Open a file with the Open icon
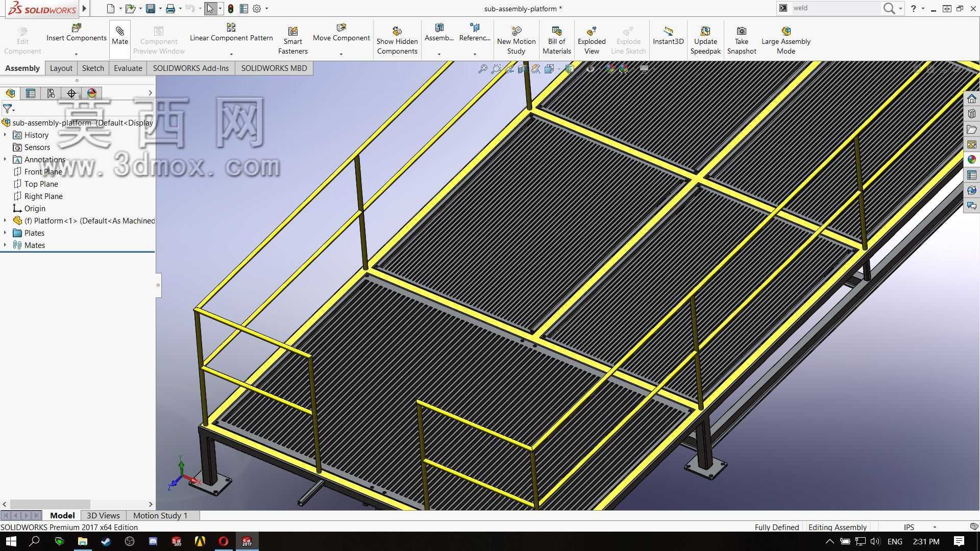The width and height of the screenshot is (980, 551). pyautogui.click(x=130, y=9)
